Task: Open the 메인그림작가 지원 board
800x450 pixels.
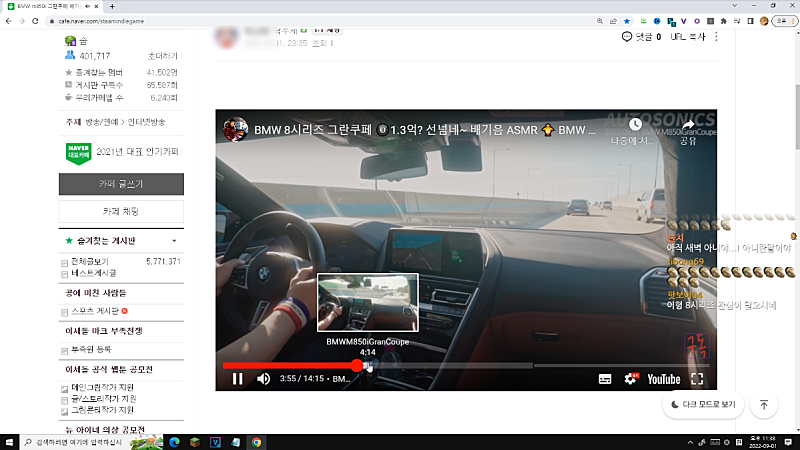Action: (102, 387)
